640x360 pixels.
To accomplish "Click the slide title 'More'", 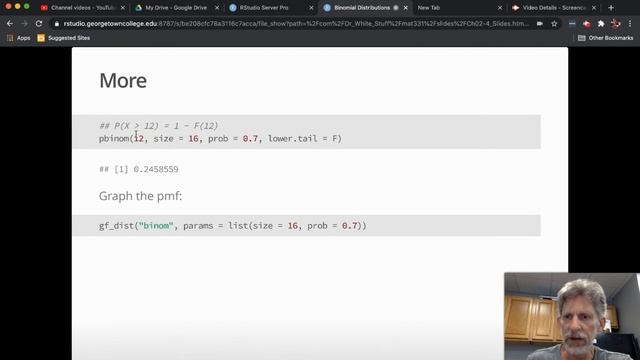I will click(123, 80).
